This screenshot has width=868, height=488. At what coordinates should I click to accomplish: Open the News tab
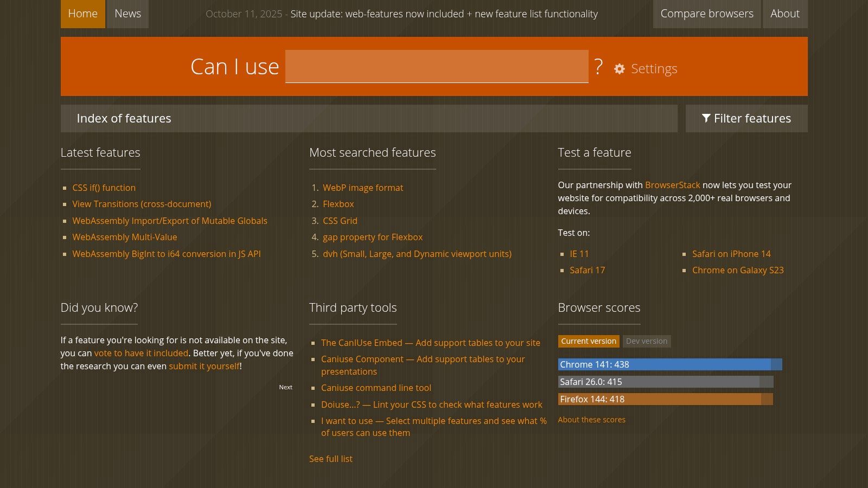point(127,14)
